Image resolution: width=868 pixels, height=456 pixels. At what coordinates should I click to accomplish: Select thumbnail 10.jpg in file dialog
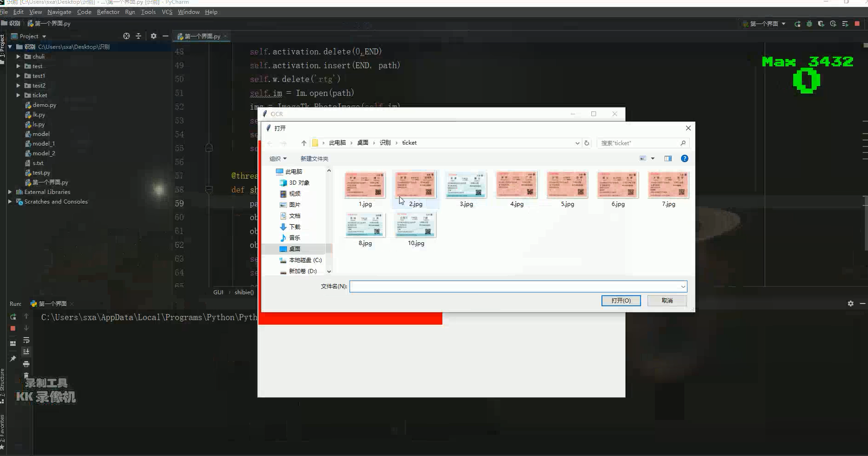tap(416, 229)
